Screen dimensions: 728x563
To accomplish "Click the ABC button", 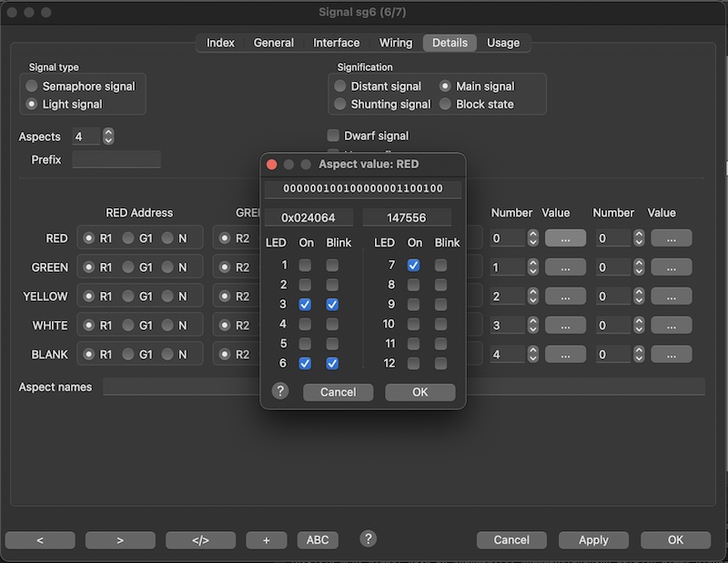I will pyautogui.click(x=317, y=539).
